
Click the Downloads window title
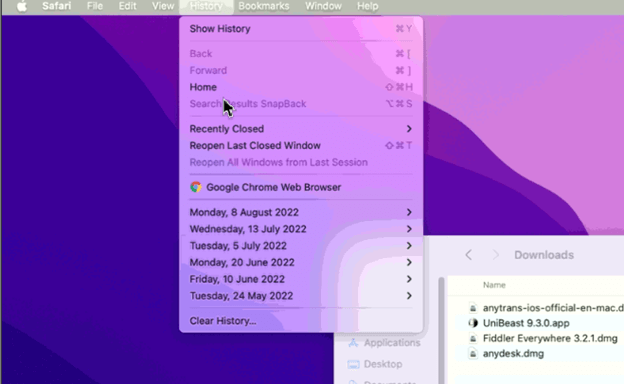544,255
